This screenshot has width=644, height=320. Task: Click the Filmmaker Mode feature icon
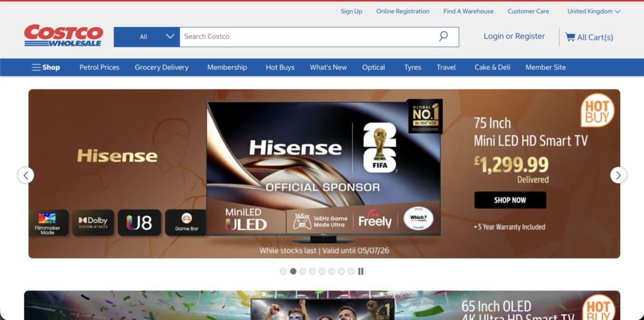[48, 223]
